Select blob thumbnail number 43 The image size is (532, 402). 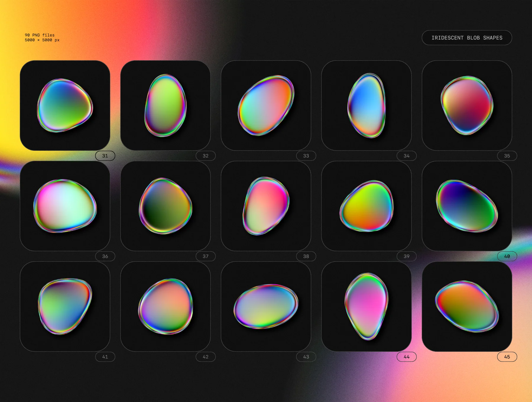(266, 307)
